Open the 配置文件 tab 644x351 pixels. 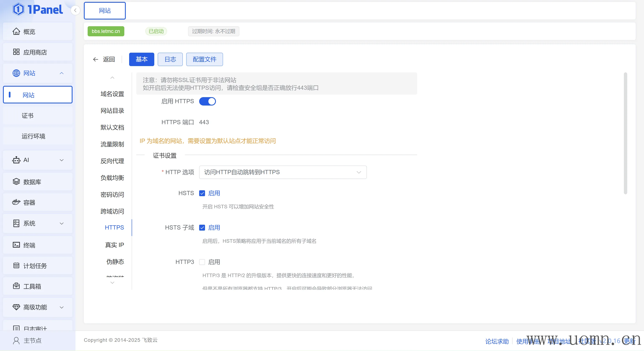204,59
